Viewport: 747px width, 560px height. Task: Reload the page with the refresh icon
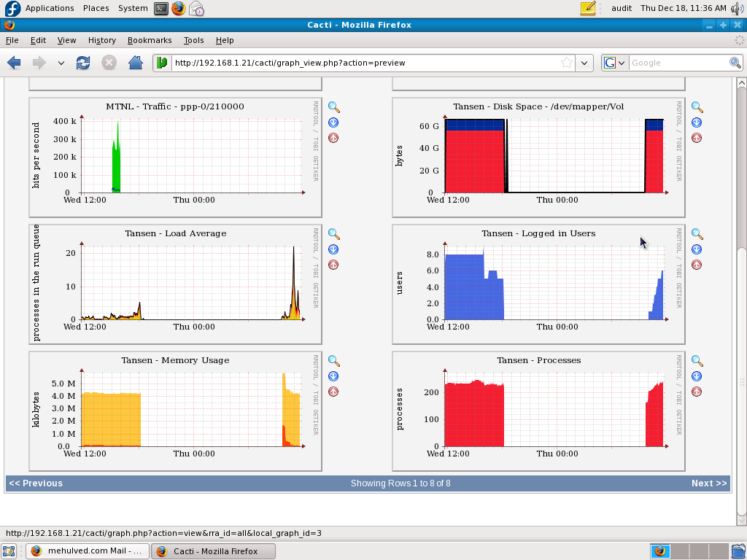click(x=83, y=63)
